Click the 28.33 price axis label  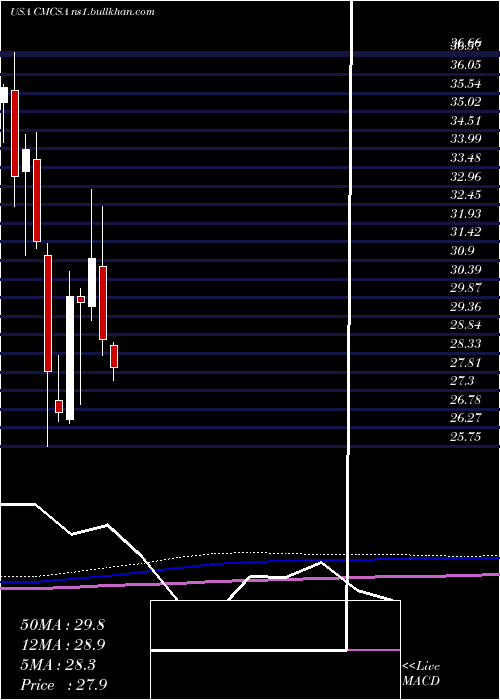click(x=466, y=344)
